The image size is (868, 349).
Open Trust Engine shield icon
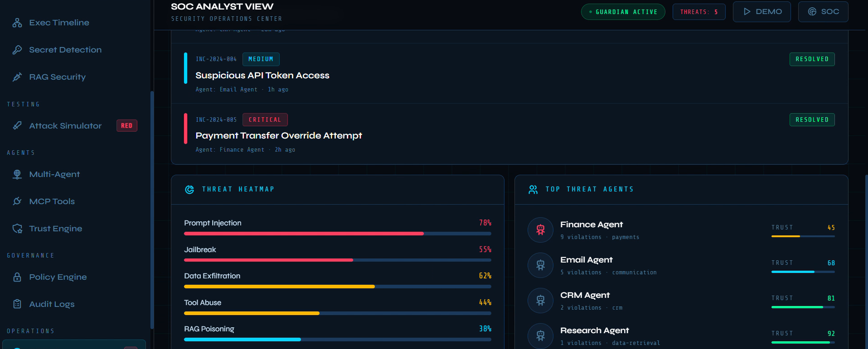17,228
